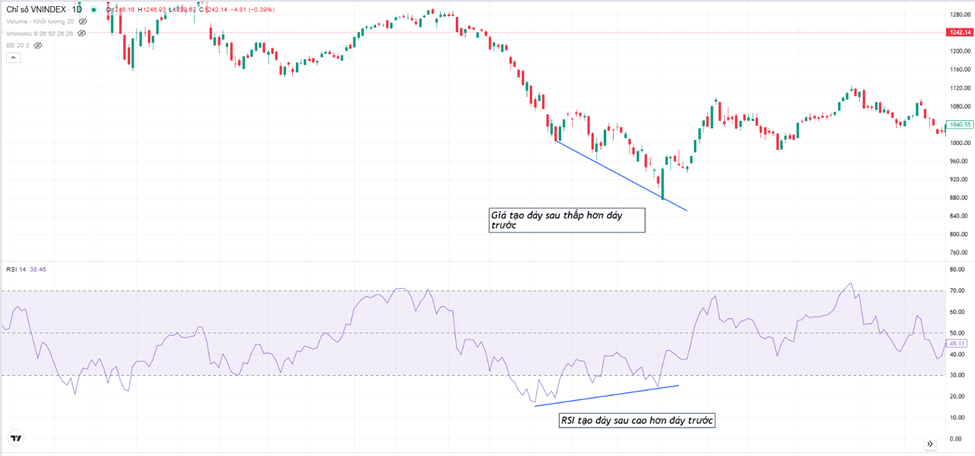This screenshot has width=975, height=456.
Task: Toggle visibility of Volume indicator
Action: pos(81,20)
